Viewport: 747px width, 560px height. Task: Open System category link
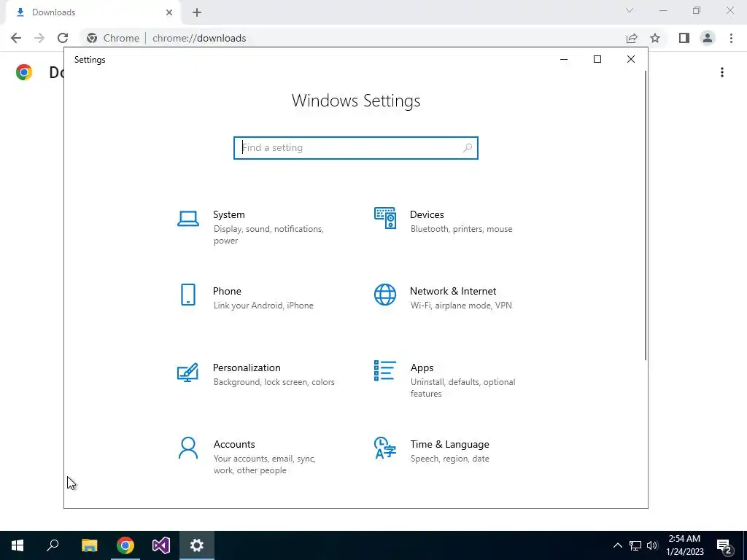(228, 215)
